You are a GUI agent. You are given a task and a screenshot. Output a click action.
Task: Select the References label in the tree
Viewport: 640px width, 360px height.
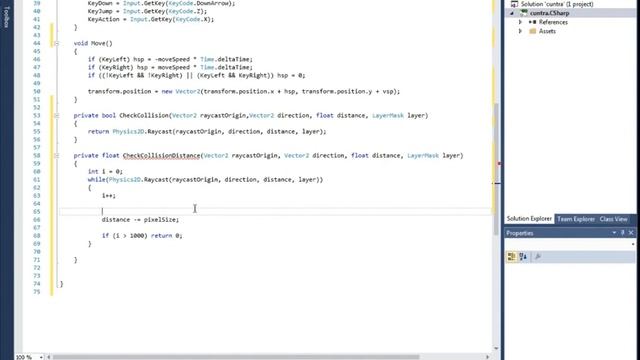point(553,22)
